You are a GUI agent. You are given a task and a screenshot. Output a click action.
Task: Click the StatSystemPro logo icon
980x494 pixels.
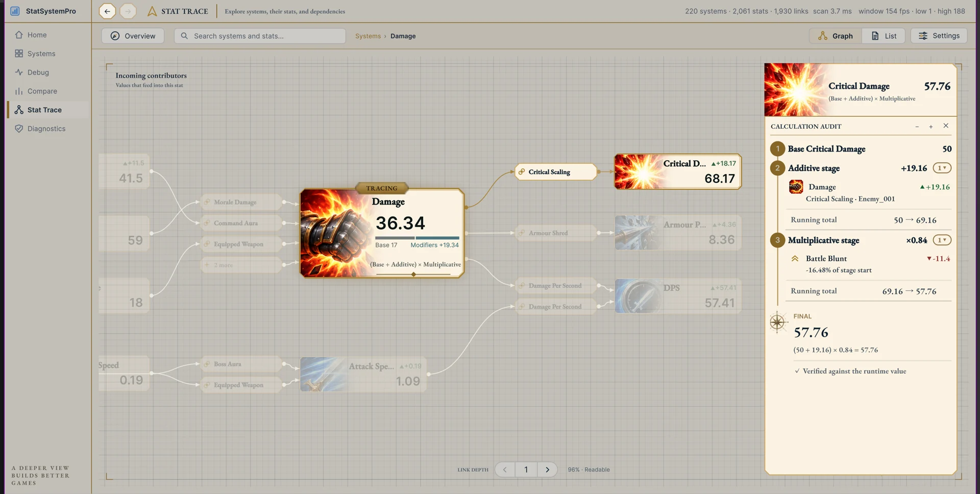coord(15,11)
